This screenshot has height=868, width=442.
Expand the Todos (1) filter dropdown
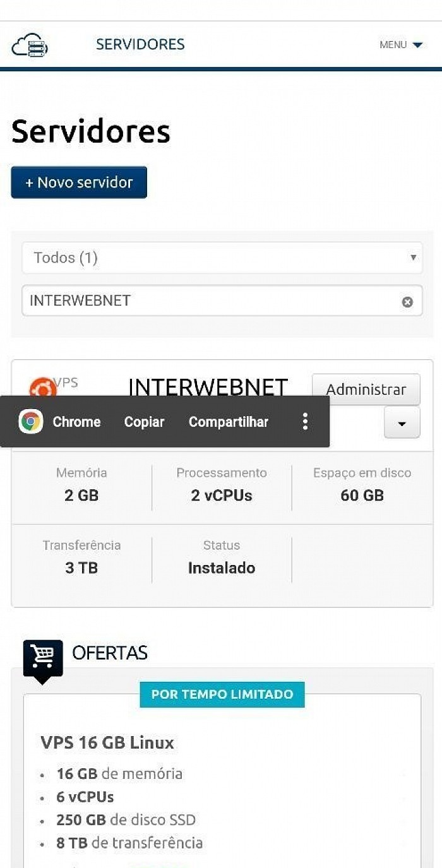tap(222, 258)
